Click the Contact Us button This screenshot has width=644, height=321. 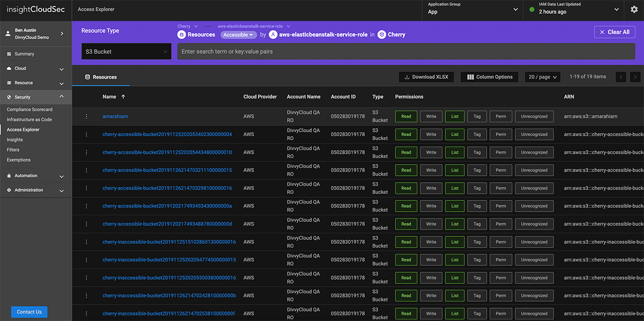click(x=29, y=312)
